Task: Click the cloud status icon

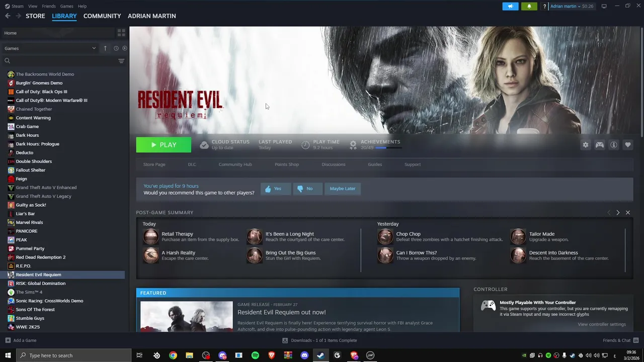Action: pos(204,145)
